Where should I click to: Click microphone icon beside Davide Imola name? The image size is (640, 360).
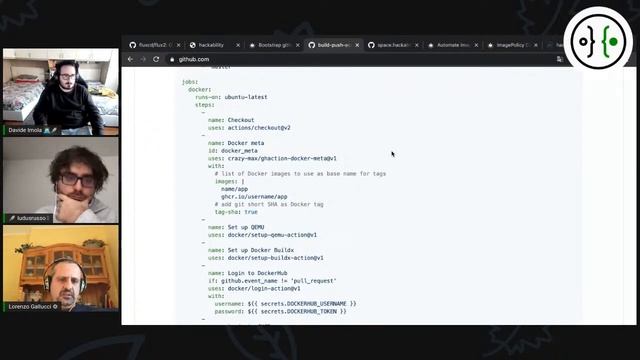click(54, 130)
